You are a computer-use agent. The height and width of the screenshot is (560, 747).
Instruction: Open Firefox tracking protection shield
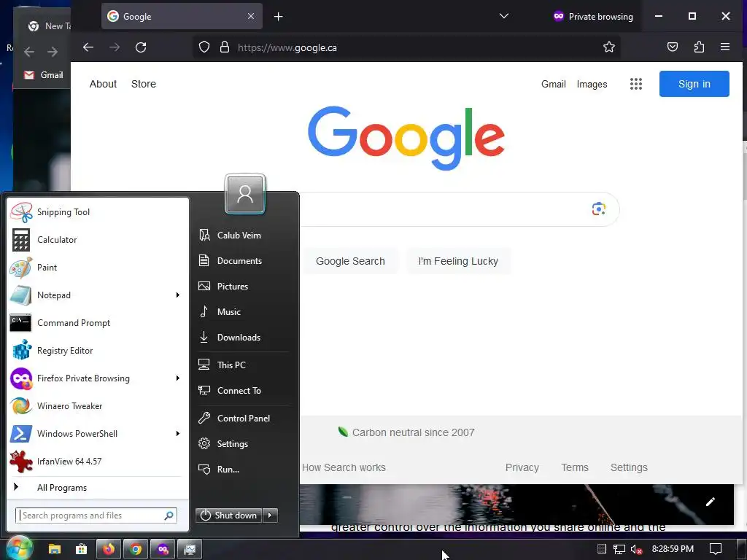click(x=204, y=47)
